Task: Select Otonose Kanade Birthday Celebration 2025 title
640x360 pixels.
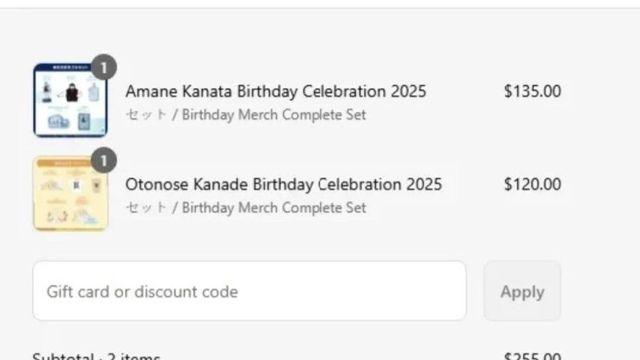Action: pyautogui.click(x=283, y=184)
